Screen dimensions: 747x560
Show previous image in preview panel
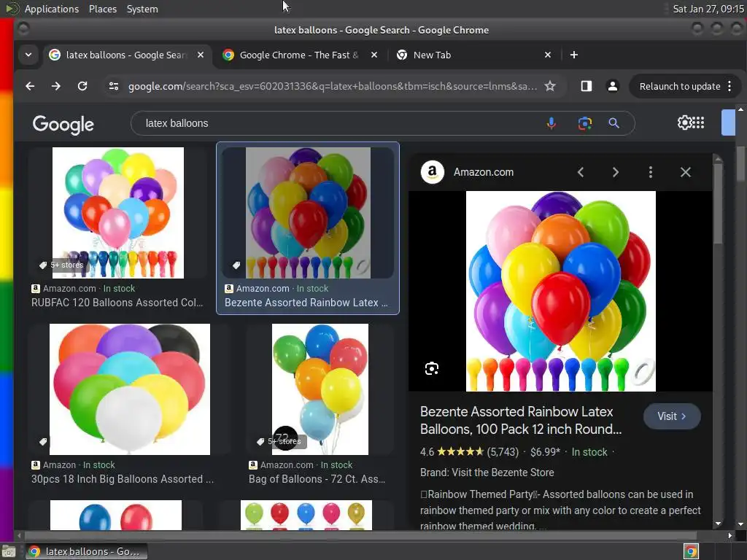[x=580, y=172]
